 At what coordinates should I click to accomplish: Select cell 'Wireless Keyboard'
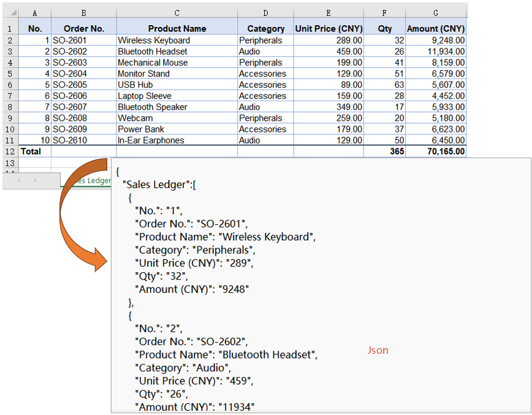click(177, 40)
